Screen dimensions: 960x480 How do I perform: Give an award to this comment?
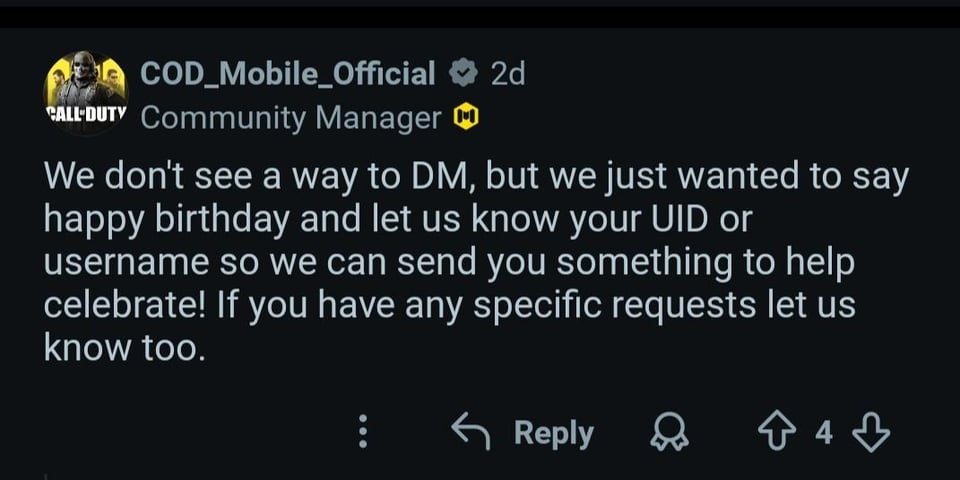[662, 433]
